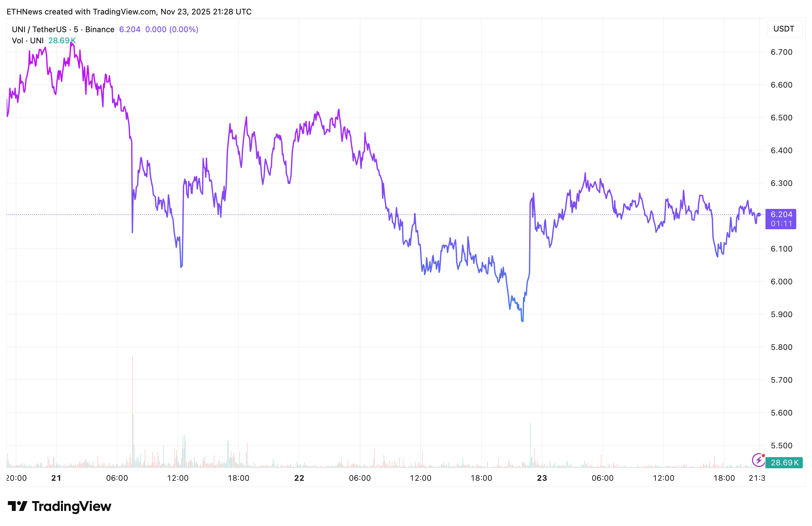Click the pulsing last-price dot on the line
The image size is (812, 526).
[x=759, y=214]
